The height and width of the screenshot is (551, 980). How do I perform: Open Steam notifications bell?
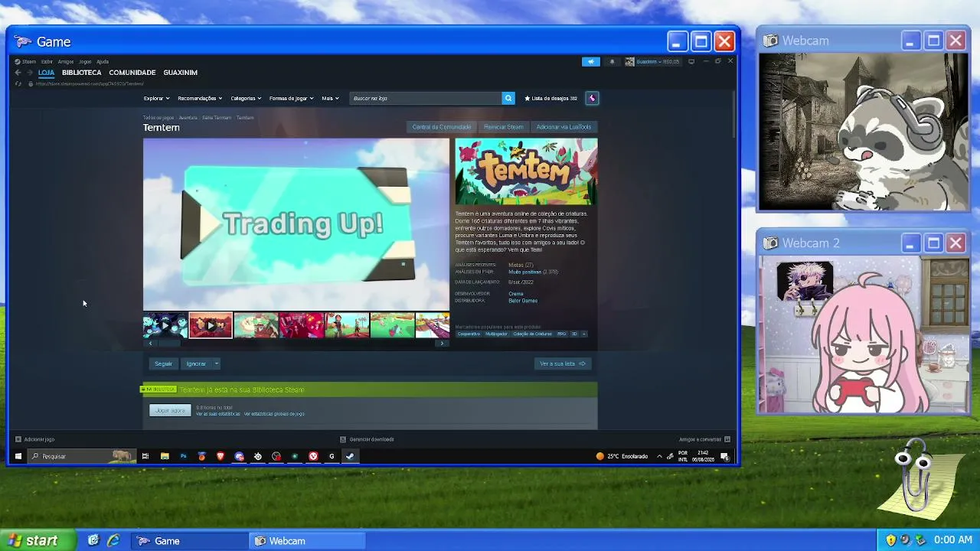(612, 61)
